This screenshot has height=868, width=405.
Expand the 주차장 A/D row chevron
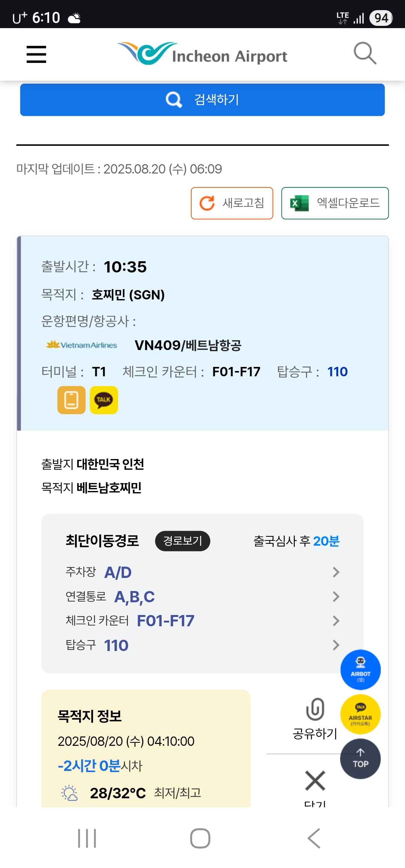[336, 572]
